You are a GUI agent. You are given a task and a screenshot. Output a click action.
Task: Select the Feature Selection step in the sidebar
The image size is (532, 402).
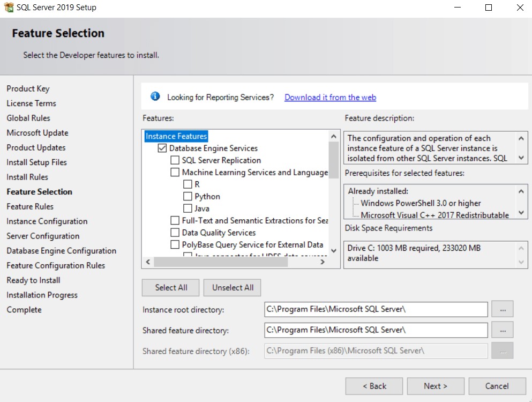pos(39,192)
